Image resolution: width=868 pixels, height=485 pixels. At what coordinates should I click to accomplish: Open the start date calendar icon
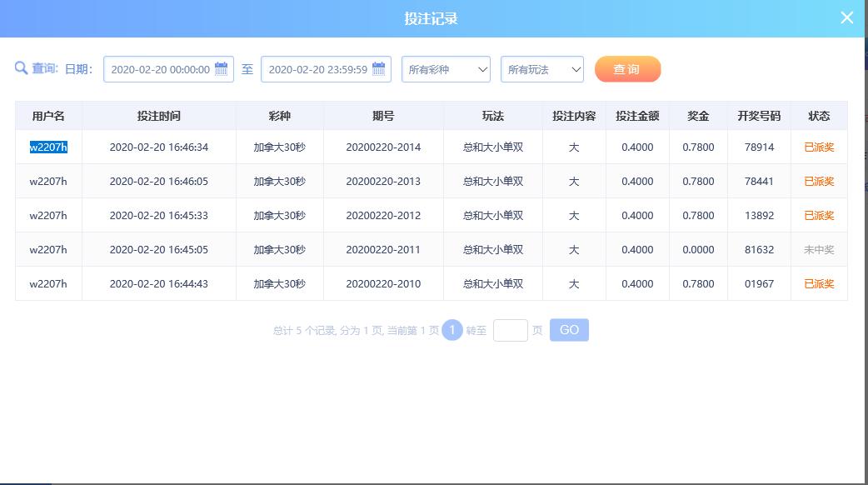click(x=221, y=68)
